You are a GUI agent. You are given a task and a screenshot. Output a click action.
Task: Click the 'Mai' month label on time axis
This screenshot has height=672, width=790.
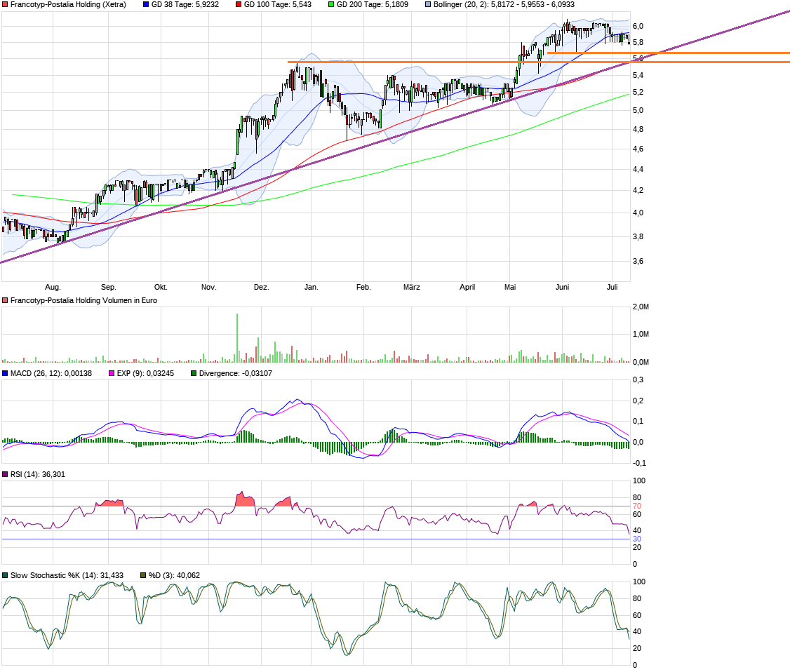coord(510,287)
